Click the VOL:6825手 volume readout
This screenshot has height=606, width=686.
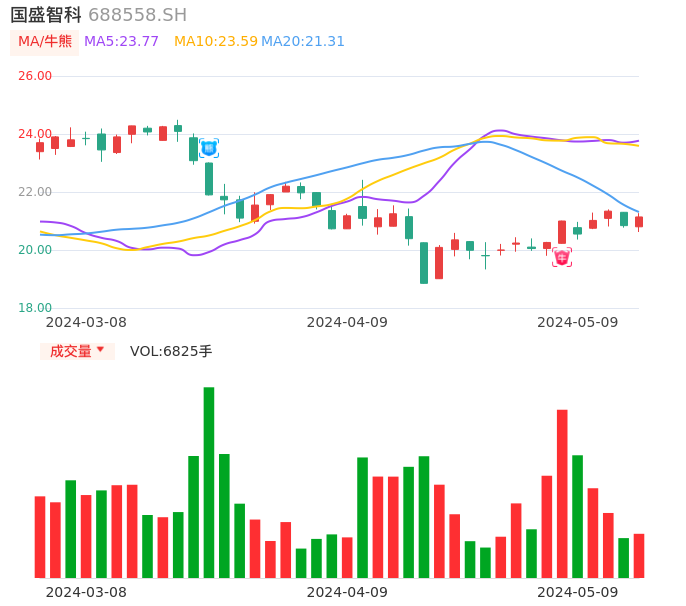[x=171, y=351]
